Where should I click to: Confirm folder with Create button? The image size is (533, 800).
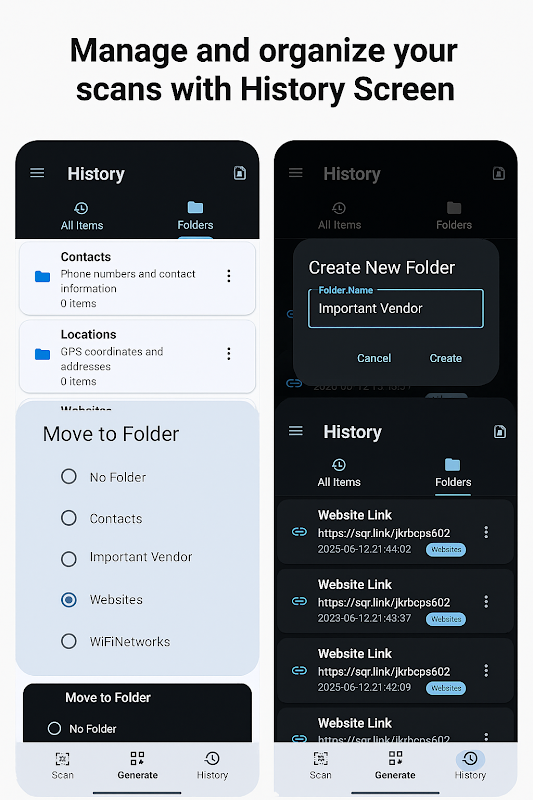point(445,358)
